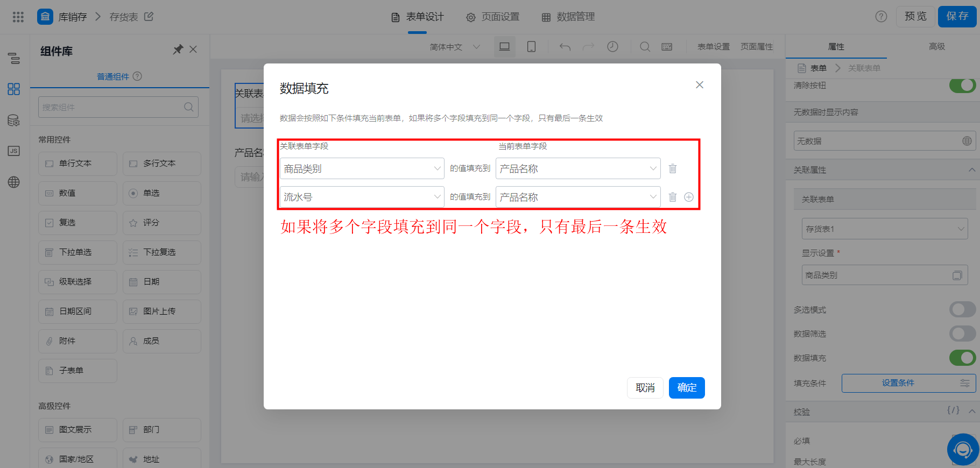Open 页面属性 in the toolbar

tap(757, 47)
